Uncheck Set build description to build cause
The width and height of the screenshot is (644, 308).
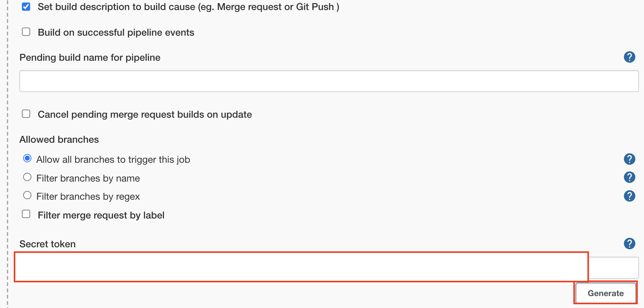tap(26, 7)
